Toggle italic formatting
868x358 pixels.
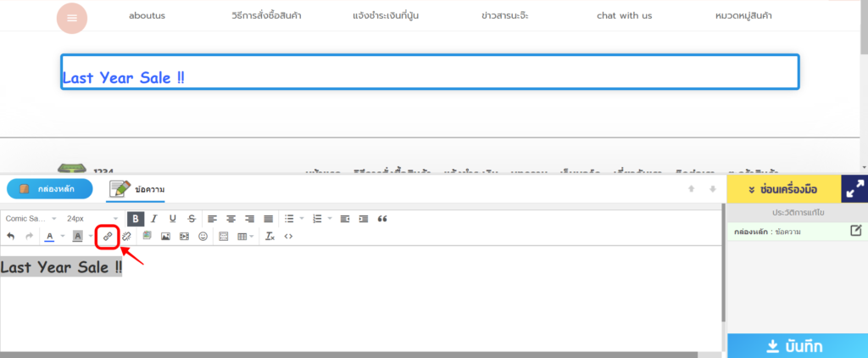pyautogui.click(x=153, y=219)
